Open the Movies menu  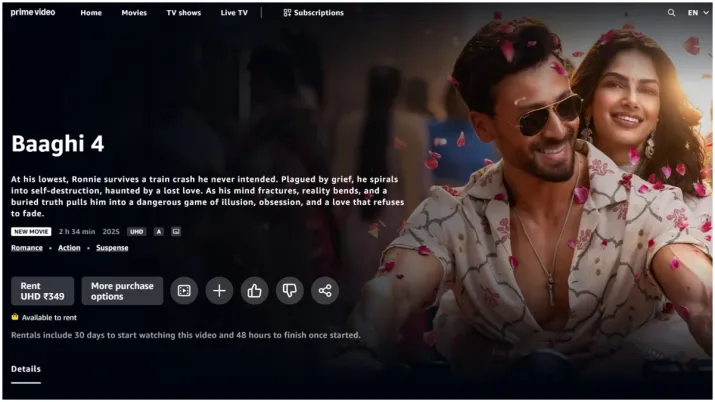pyautogui.click(x=134, y=13)
